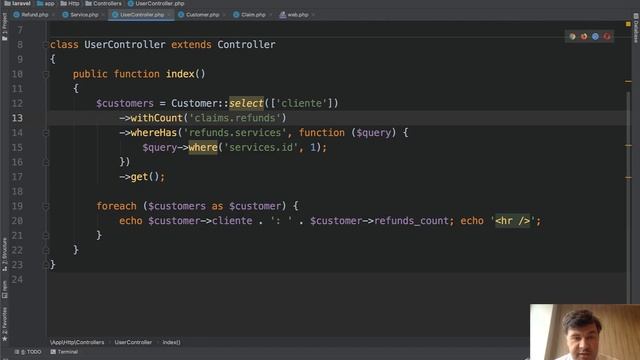640x360 pixels.
Task: Switch to the web.php tab
Action: [294, 15]
